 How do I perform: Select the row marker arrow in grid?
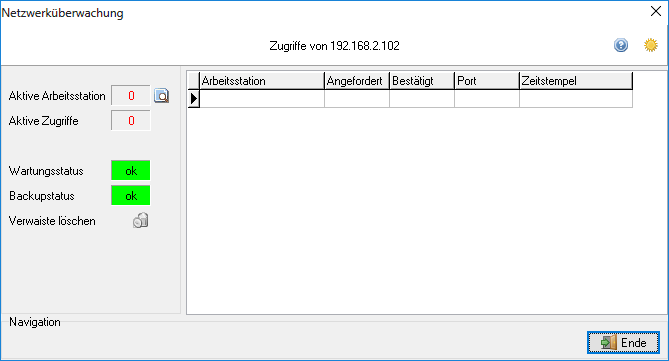pyautogui.click(x=194, y=99)
